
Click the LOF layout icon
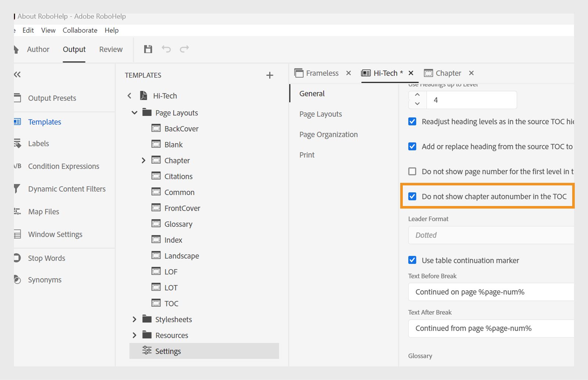tap(156, 271)
